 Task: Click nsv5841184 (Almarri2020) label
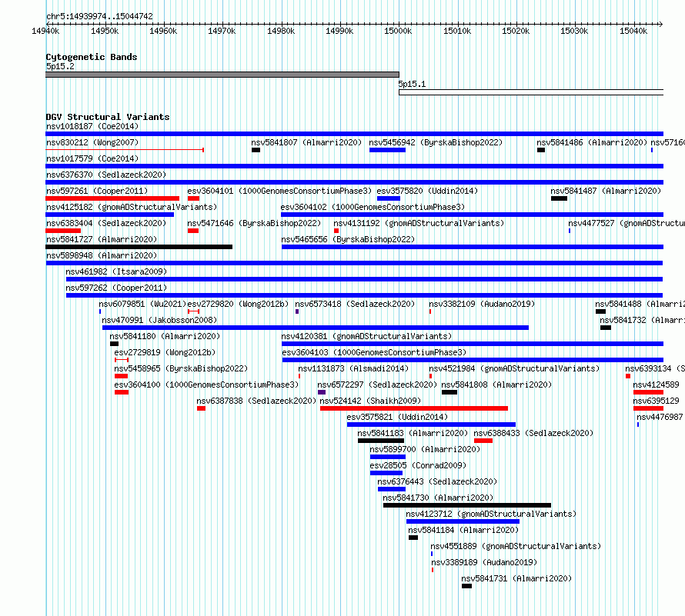463,531
